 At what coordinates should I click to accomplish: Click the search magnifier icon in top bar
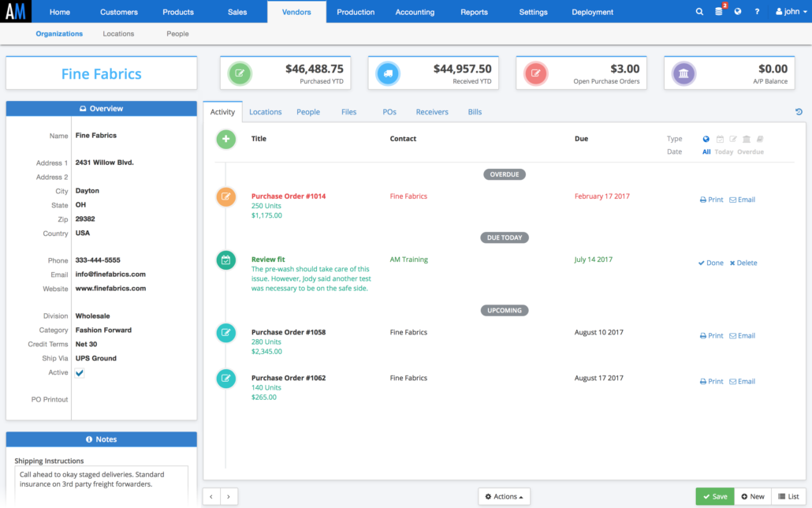pyautogui.click(x=699, y=12)
